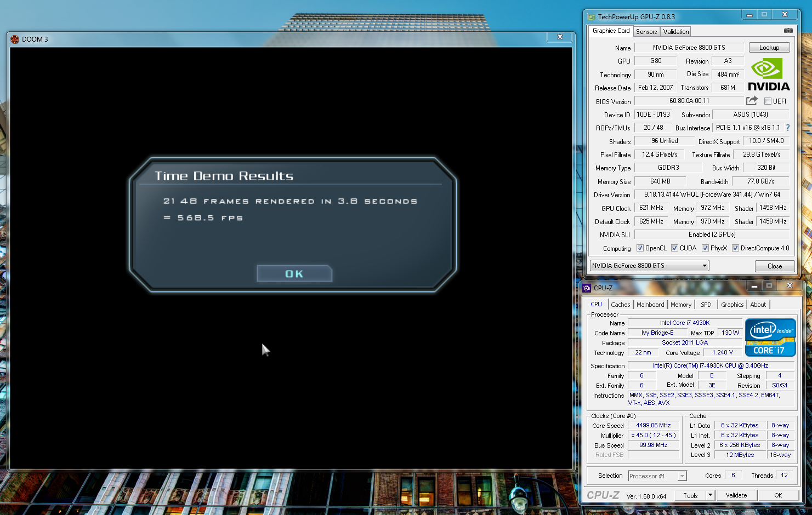Viewport: 812px width, 515px height.
Task: Click the Bus Interface question mark icon
Action: [788, 128]
